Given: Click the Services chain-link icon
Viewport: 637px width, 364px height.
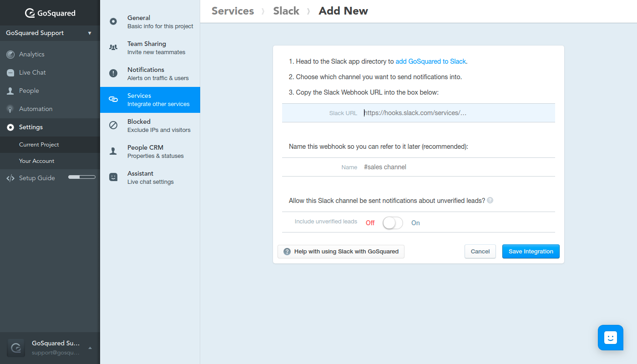Looking at the screenshot, I should (113, 99).
